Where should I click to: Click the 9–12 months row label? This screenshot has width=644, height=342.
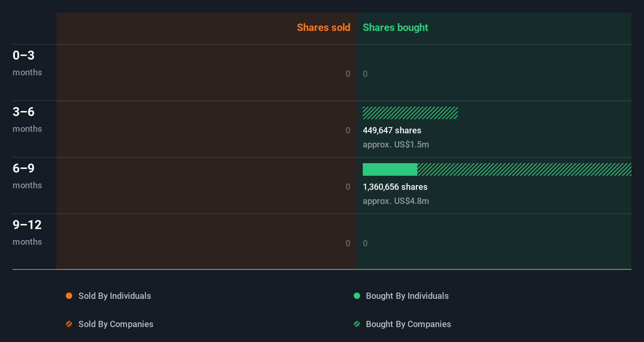(x=27, y=233)
